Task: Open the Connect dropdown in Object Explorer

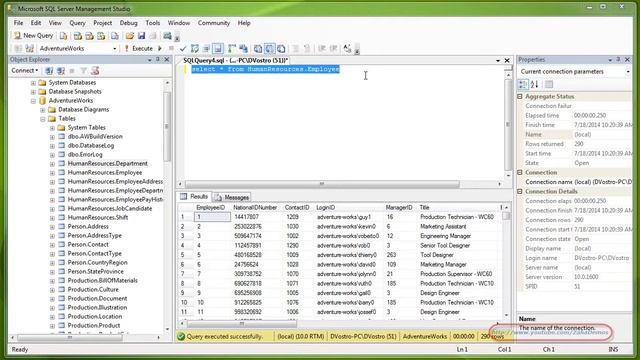Action: point(24,71)
